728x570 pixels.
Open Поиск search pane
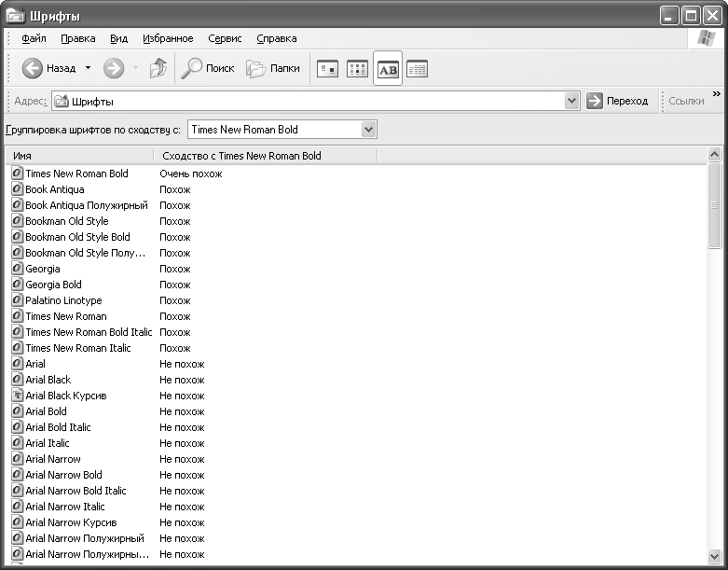(208, 69)
